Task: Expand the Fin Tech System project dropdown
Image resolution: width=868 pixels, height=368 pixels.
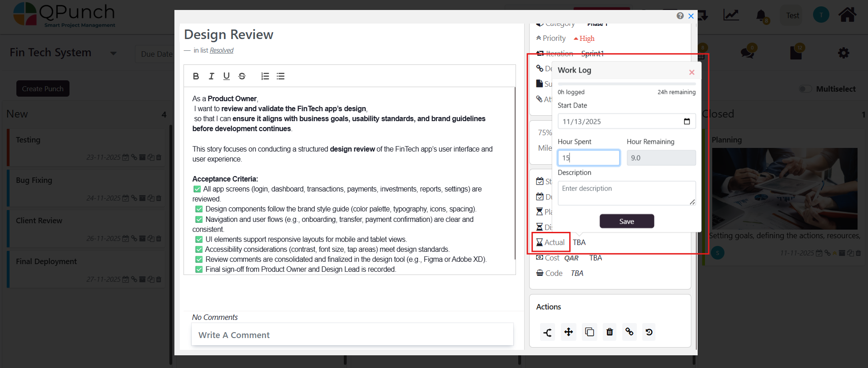Action: tap(114, 54)
